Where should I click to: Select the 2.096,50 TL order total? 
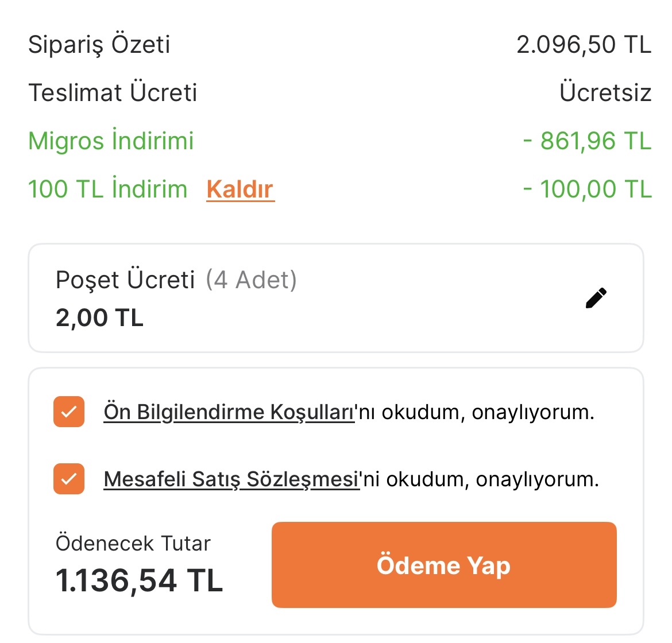tap(584, 44)
